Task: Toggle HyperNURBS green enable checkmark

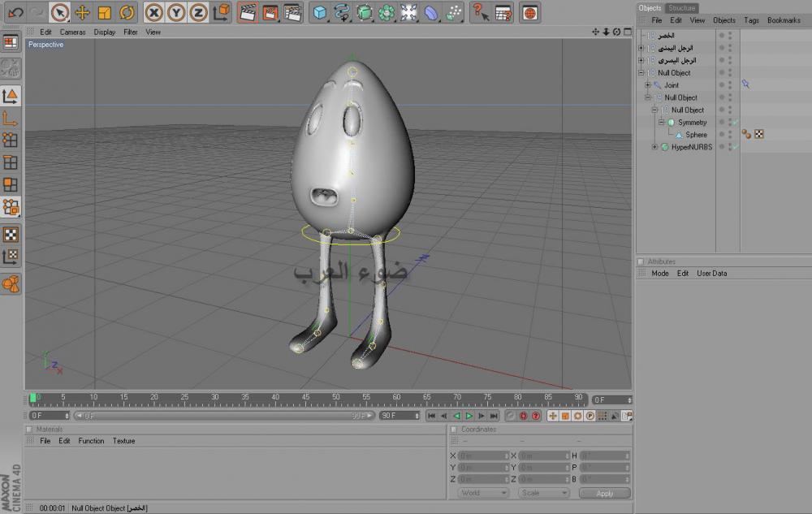Action: tap(734, 147)
